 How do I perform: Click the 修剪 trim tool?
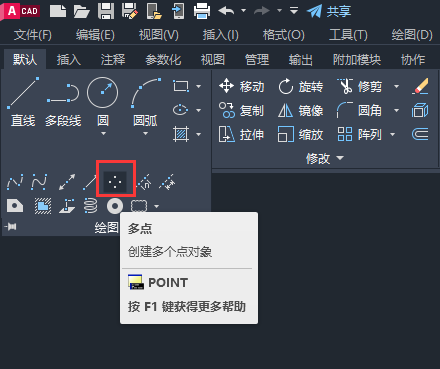[x=360, y=86]
